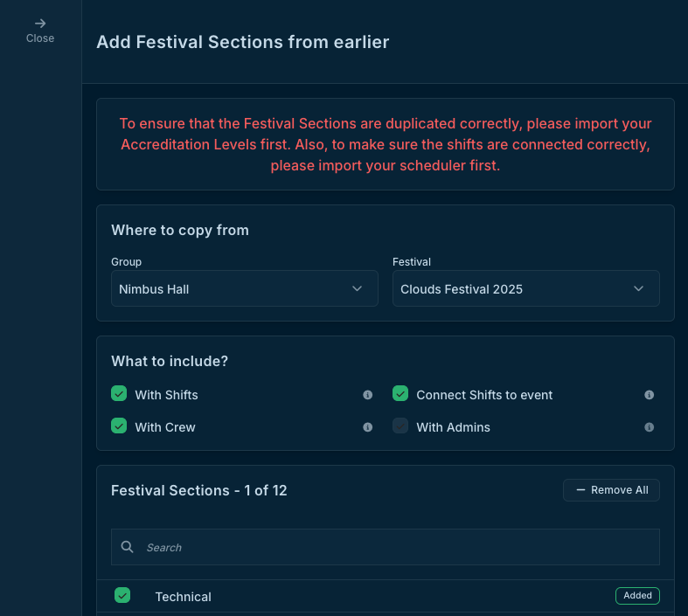Click the red accreditation warning message
This screenshot has height=616, width=688.
pyautogui.click(x=385, y=144)
